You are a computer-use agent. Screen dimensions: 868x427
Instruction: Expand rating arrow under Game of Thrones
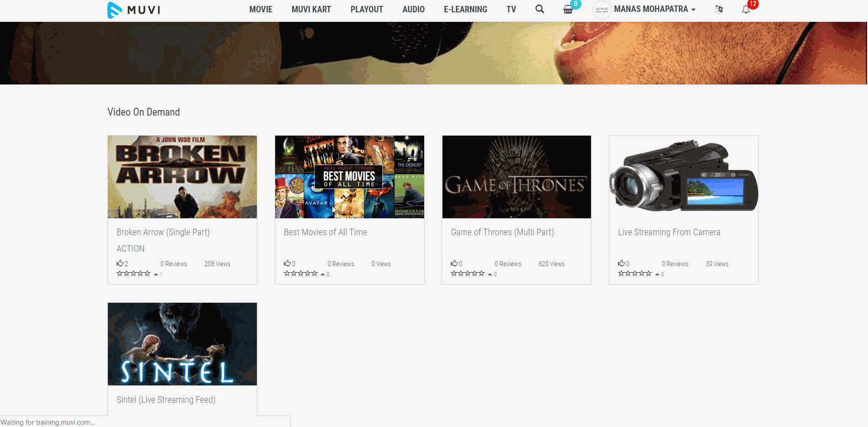click(x=490, y=274)
